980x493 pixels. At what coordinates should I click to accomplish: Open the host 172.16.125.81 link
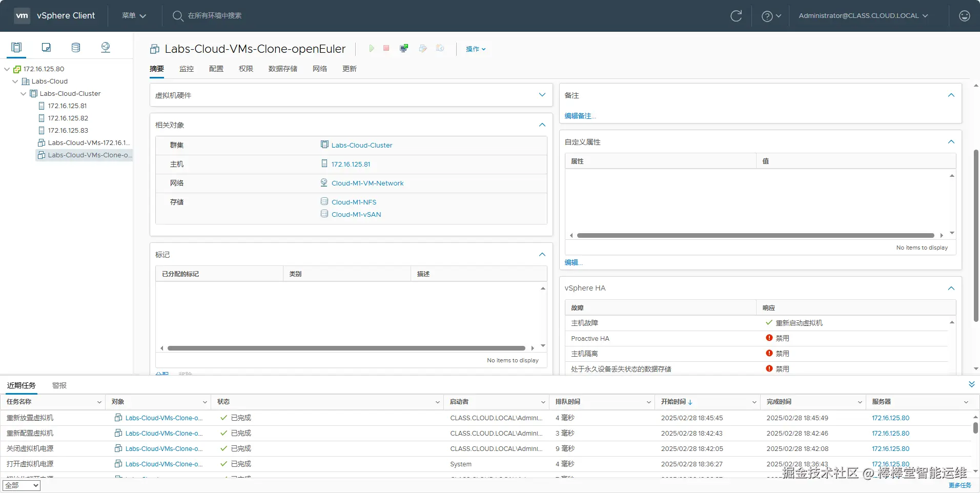(351, 165)
